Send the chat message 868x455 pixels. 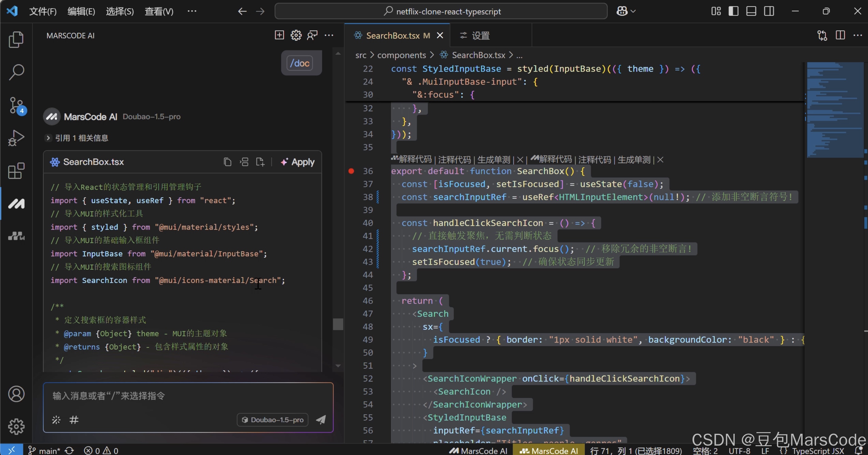pyautogui.click(x=321, y=419)
